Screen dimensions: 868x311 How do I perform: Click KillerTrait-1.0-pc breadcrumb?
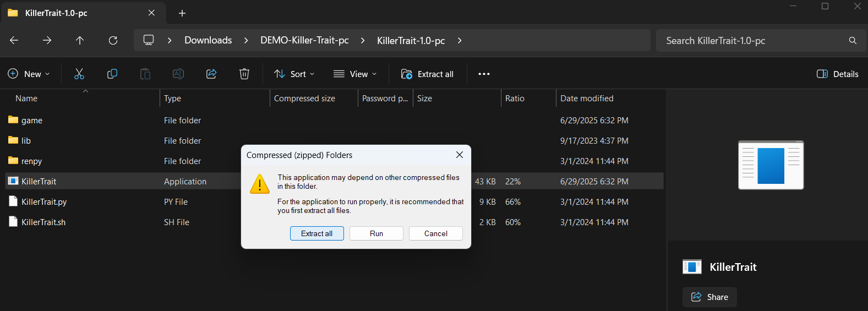tap(411, 40)
